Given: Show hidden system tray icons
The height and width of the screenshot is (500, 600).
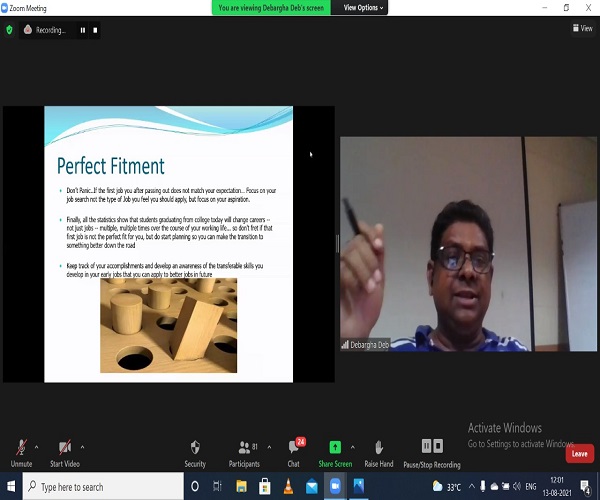Looking at the screenshot, I should (x=472, y=486).
